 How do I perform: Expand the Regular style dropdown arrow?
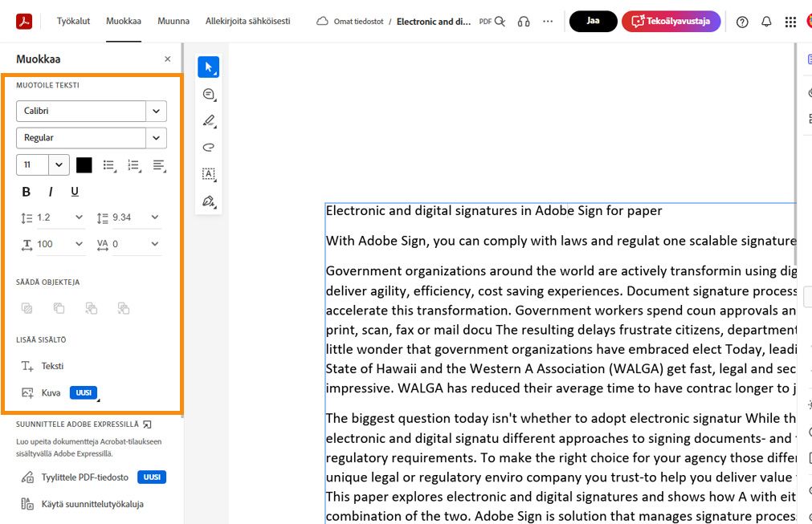(157, 138)
